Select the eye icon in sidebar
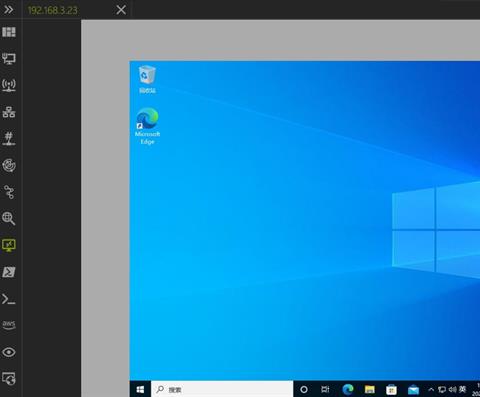The width and height of the screenshot is (480, 397). (x=9, y=352)
